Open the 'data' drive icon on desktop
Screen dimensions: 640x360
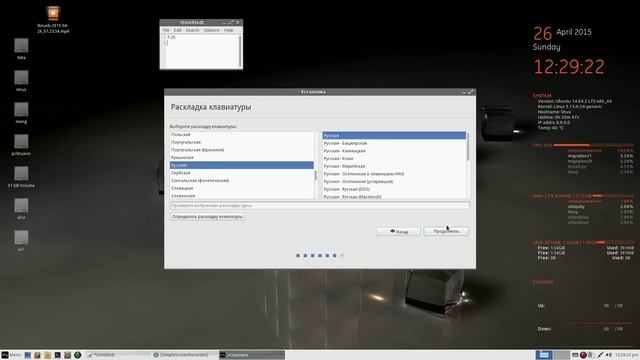(21, 46)
